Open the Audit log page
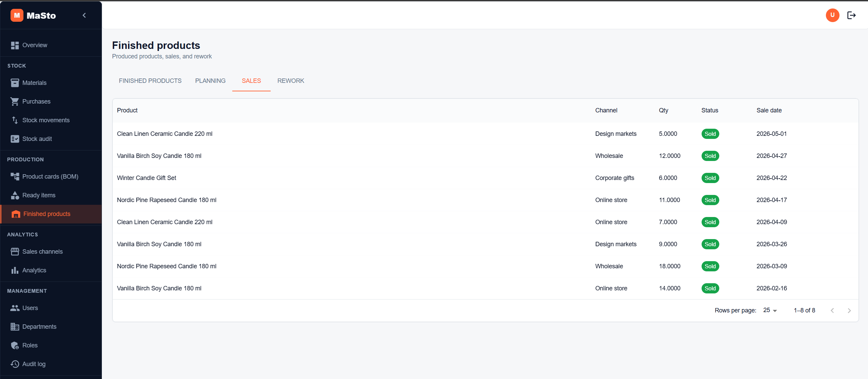The height and width of the screenshot is (379, 868). point(51,364)
